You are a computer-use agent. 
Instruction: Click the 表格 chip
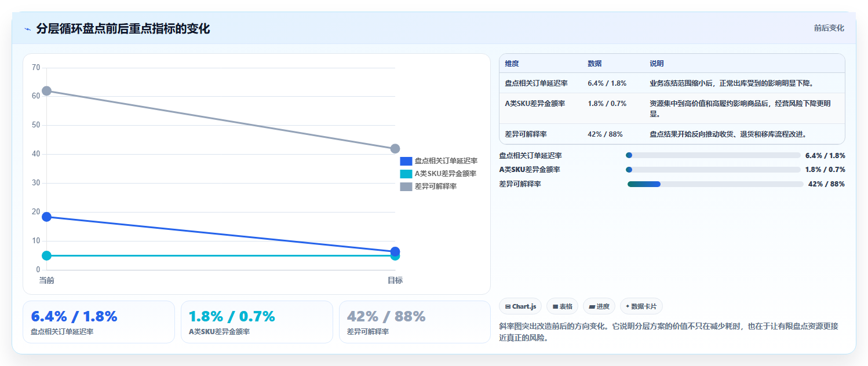562,306
